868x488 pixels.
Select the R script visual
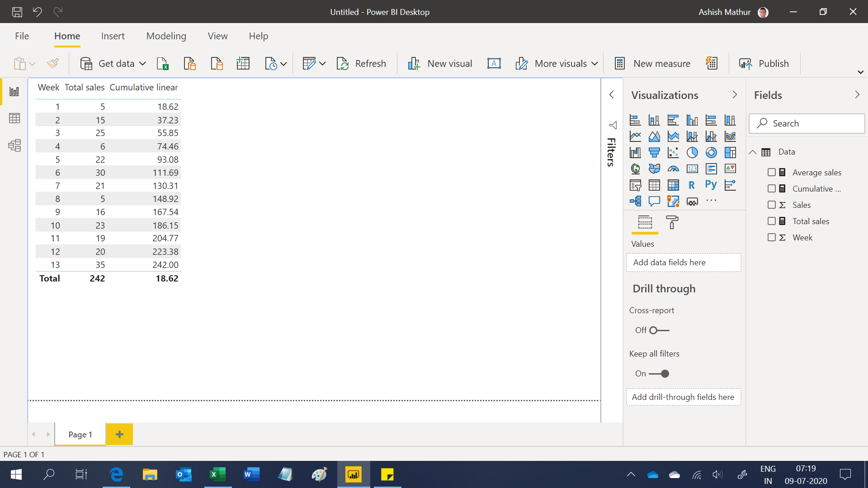coord(692,185)
